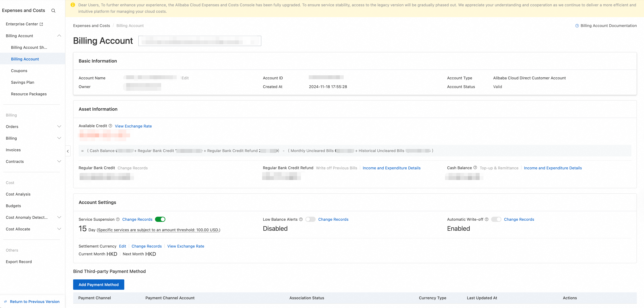The image size is (644, 308).
Task: Collapse the sidebar with the arrow handle
Action: [68, 151]
